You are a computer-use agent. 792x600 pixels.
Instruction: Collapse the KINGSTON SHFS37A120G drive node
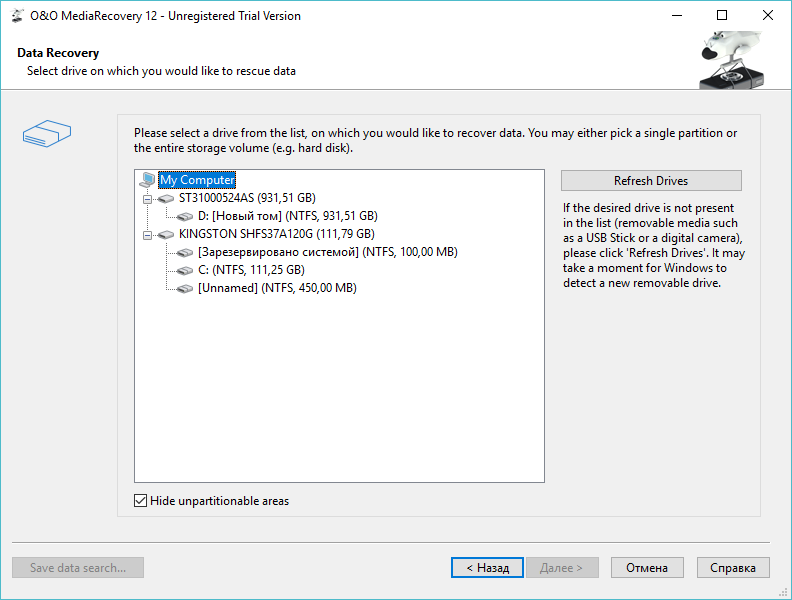pyautogui.click(x=148, y=234)
